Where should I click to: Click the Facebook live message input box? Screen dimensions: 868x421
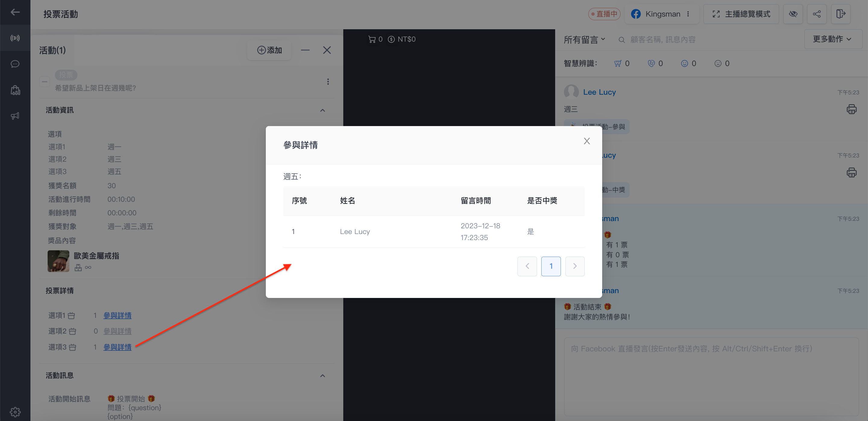(x=711, y=377)
